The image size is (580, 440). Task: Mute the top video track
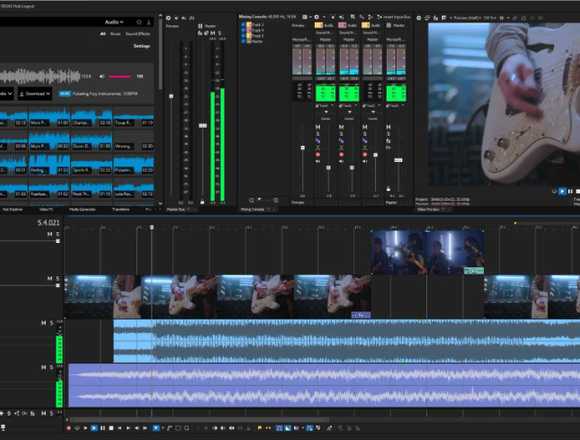pos(50,234)
